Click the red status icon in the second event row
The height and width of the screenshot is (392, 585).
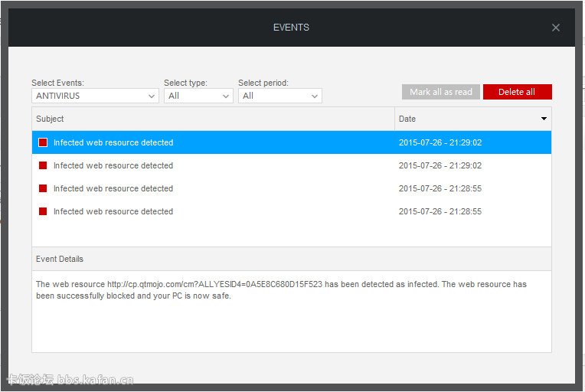click(x=43, y=165)
